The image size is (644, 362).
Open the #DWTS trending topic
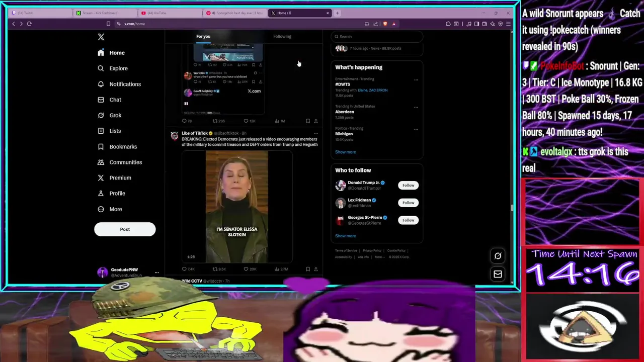pyautogui.click(x=343, y=84)
